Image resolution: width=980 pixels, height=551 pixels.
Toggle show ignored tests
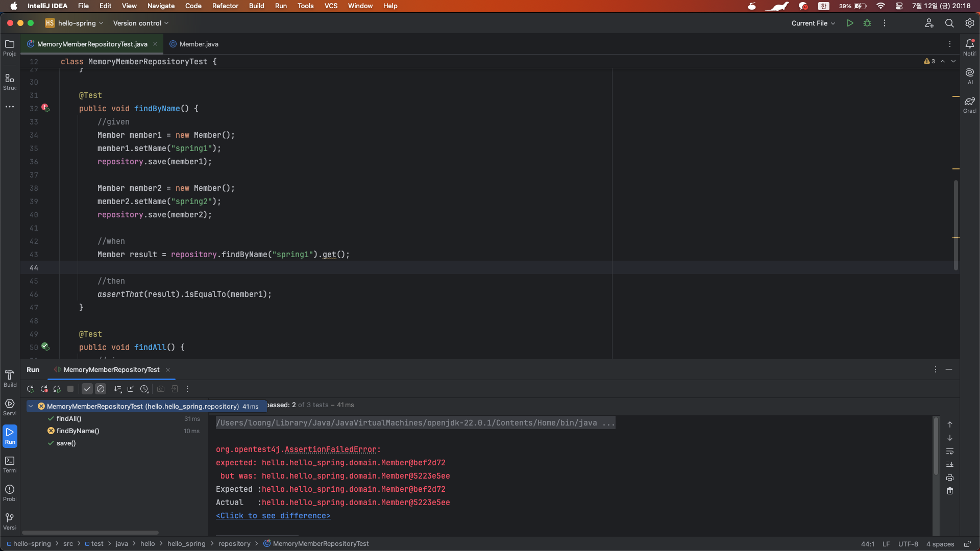click(x=101, y=389)
